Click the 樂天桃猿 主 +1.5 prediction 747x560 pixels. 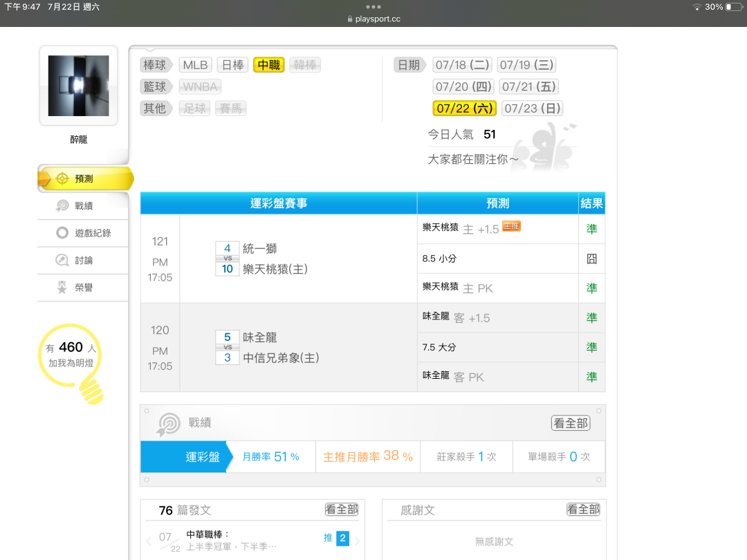[461, 229]
